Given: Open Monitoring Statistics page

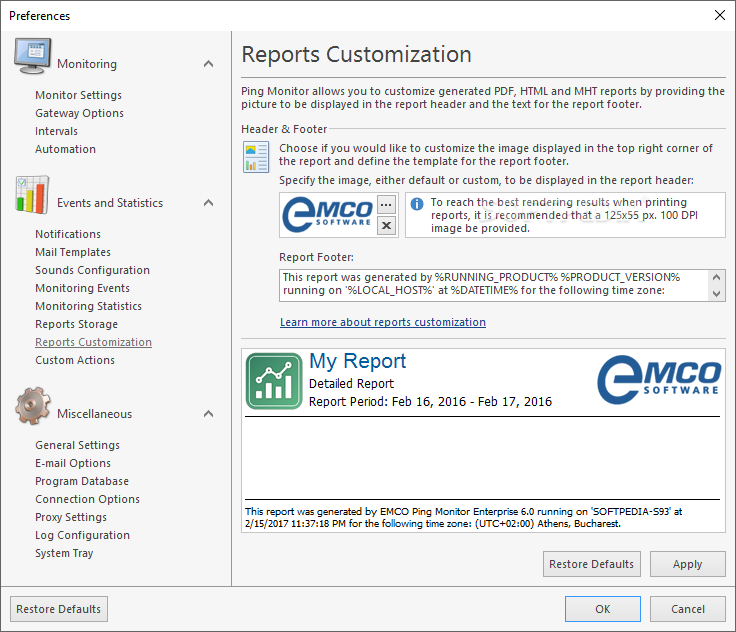Looking at the screenshot, I should (x=88, y=306).
